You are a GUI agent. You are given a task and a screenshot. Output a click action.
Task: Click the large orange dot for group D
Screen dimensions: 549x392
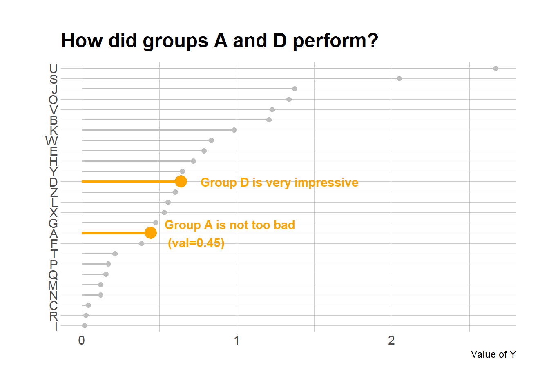point(181,181)
